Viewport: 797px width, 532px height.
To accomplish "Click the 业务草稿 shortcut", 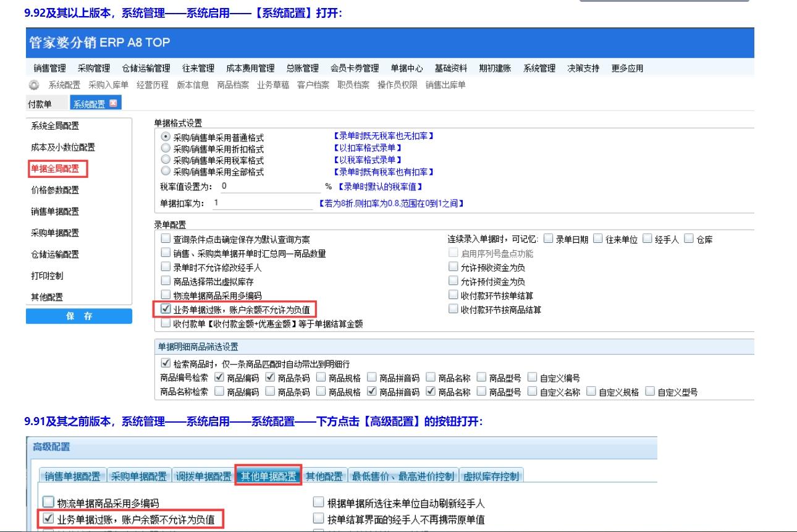I will [273, 85].
